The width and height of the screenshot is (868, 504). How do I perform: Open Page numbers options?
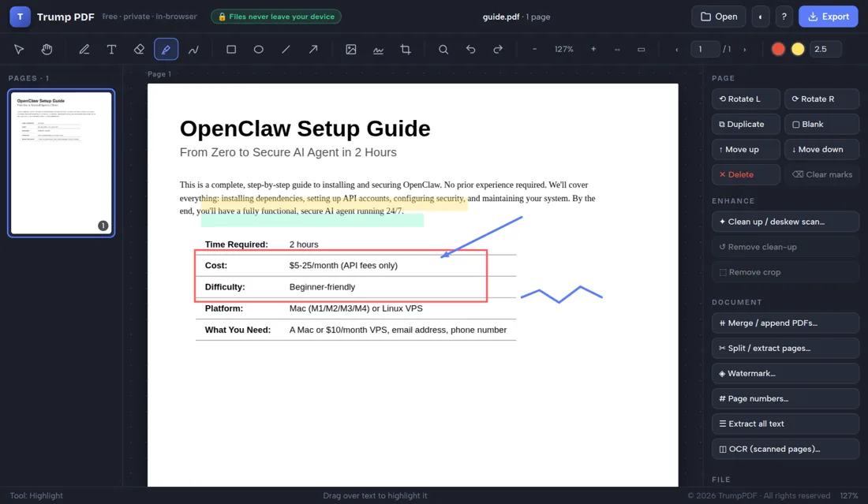click(x=785, y=398)
